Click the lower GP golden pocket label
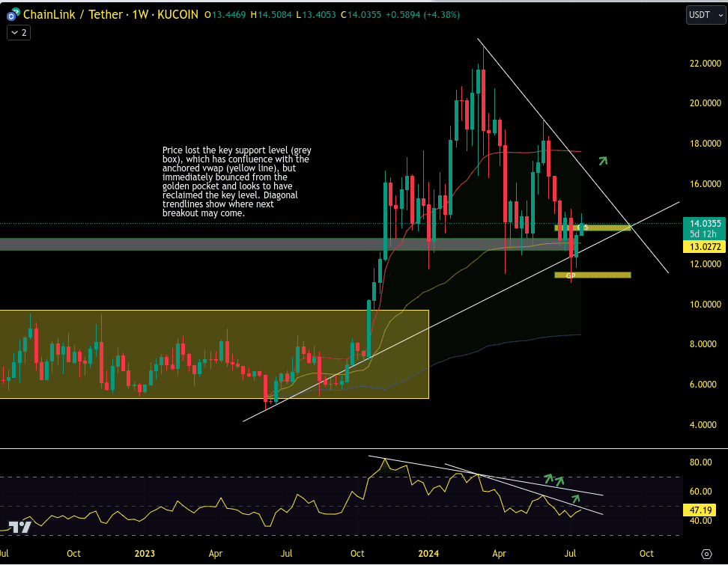Image resolution: width=728 pixels, height=565 pixels. tap(571, 275)
